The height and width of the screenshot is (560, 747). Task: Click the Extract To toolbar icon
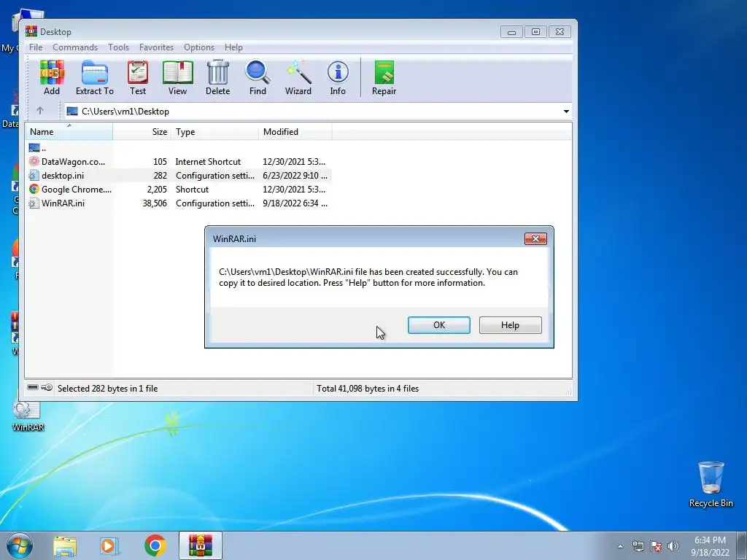click(95, 72)
